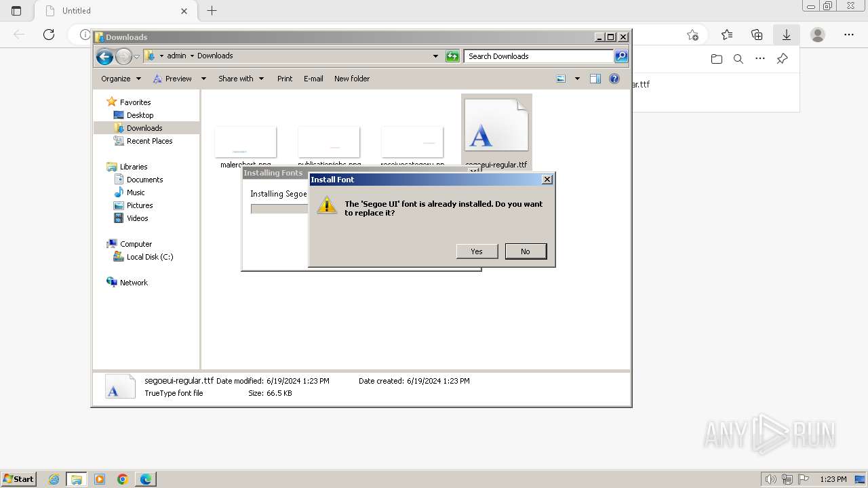Click the Search Downloads field
This screenshot has height=488, width=868.
click(539, 56)
